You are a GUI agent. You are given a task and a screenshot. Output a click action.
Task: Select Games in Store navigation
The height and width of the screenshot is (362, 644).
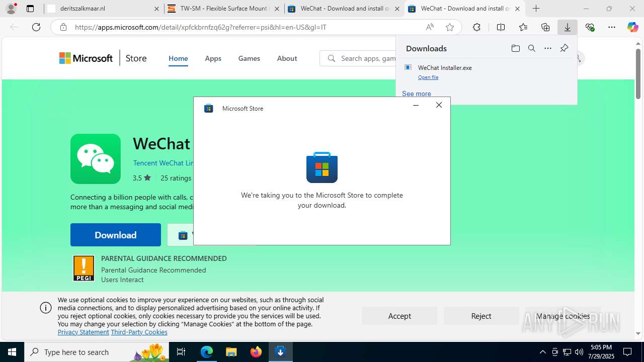(249, 58)
